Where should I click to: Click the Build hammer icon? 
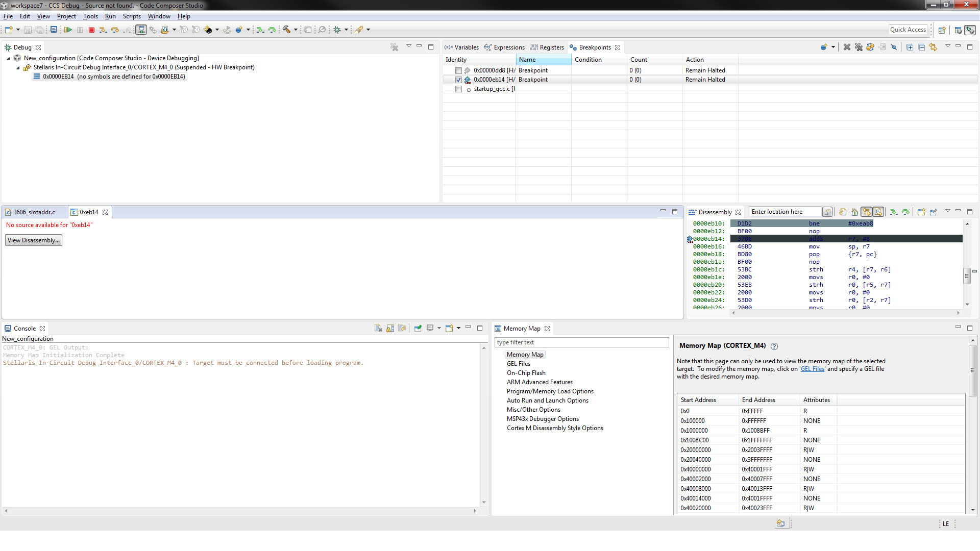click(287, 30)
